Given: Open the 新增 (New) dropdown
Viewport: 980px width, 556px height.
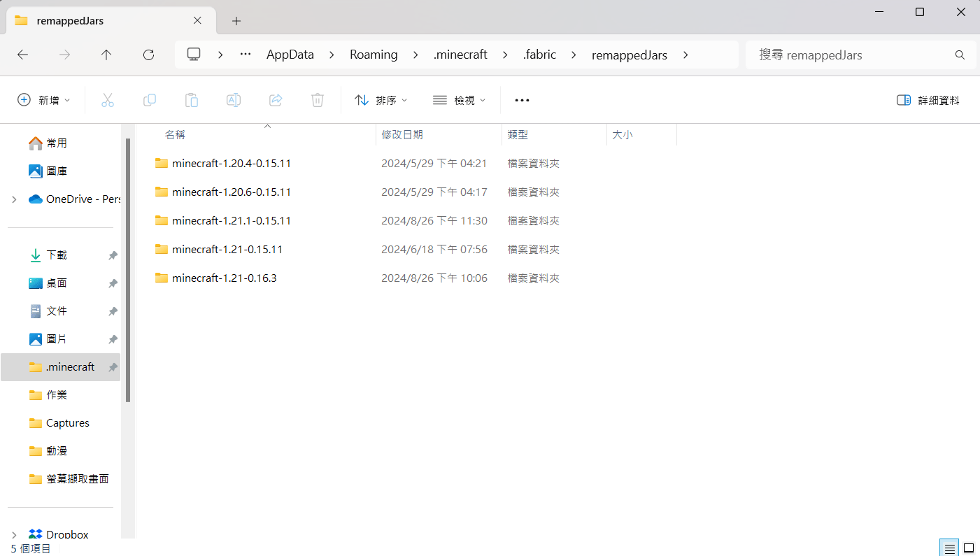Looking at the screenshot, I should coord(44,100).
